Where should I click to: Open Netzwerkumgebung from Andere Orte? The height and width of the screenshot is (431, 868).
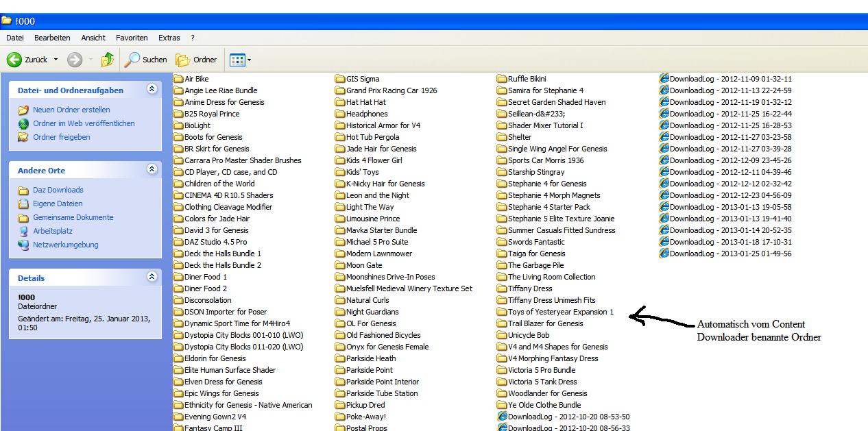tap(66, 245)
